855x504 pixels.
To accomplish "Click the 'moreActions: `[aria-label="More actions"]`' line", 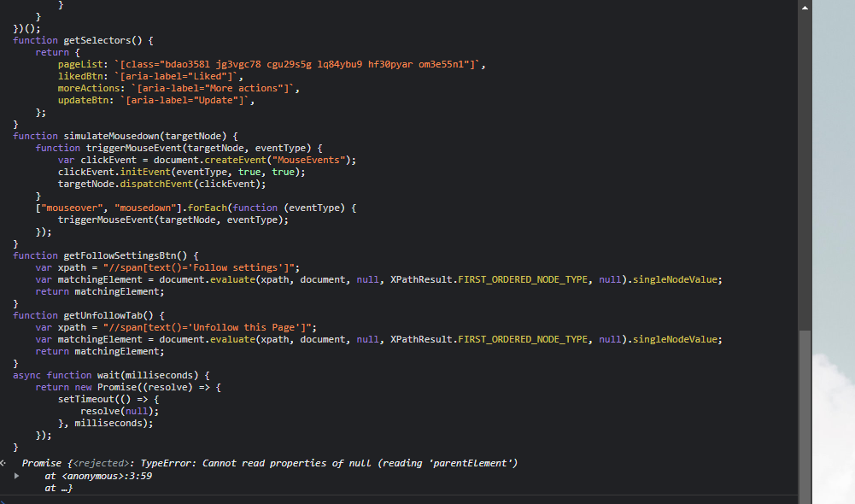I will click(179, 88).
